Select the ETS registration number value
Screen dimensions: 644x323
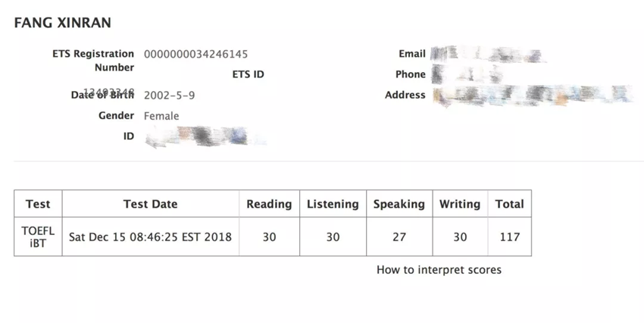tap(195, 54)
